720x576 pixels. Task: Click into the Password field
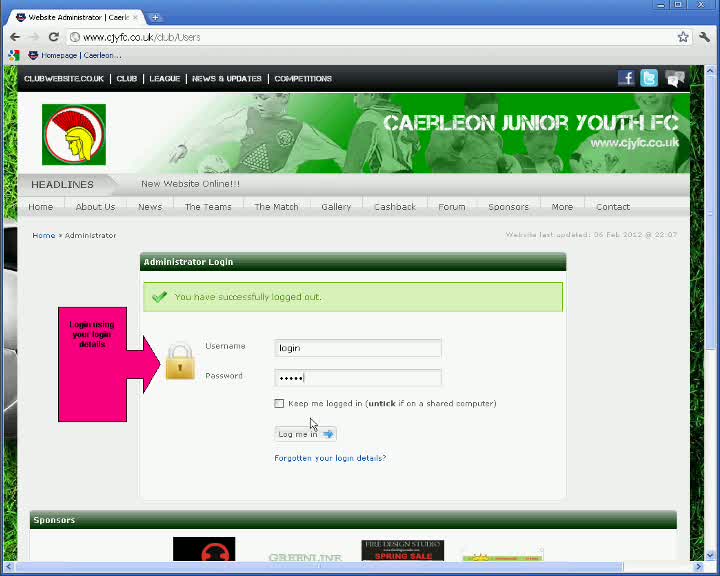coord(358,378)
